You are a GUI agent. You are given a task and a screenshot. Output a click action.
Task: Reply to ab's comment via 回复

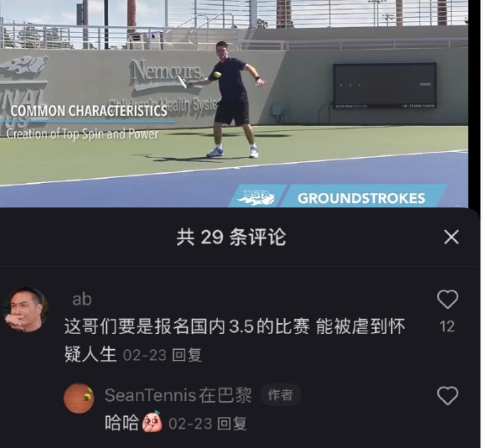[187, 355]
